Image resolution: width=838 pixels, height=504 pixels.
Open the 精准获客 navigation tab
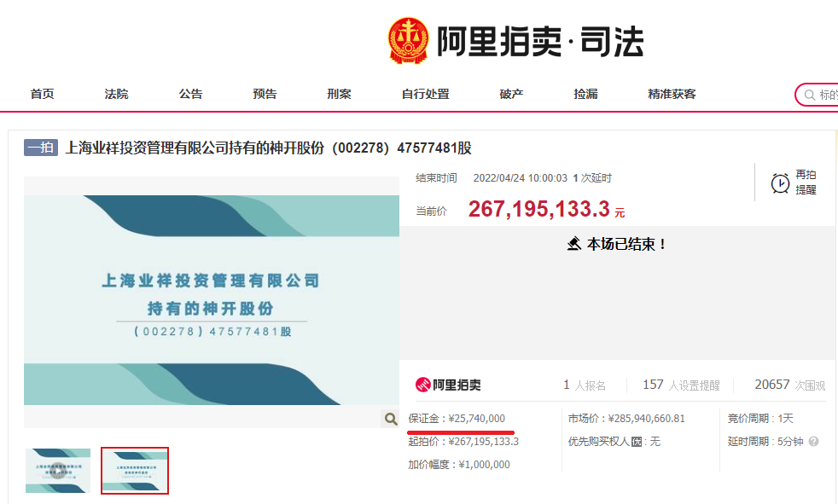(672, 94)
